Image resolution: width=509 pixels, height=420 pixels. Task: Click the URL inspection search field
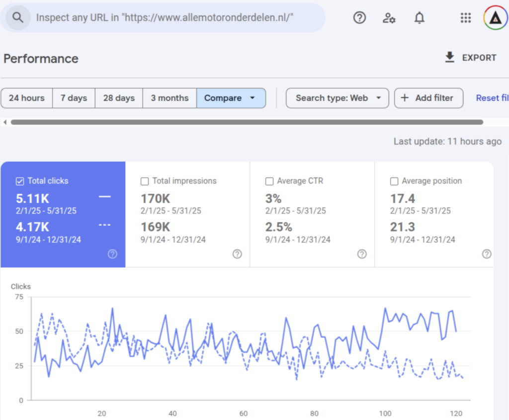pos(163,17)
